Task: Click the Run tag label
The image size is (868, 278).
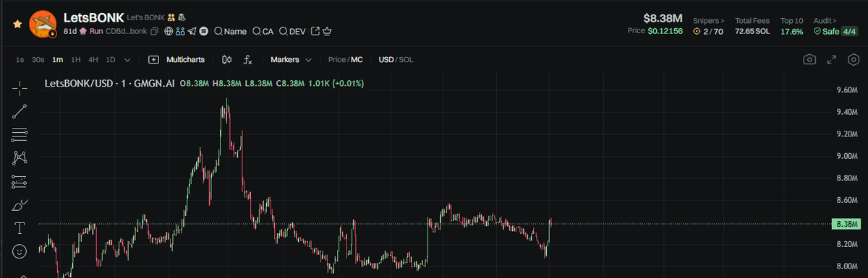Action: click(x=96, y=31)
